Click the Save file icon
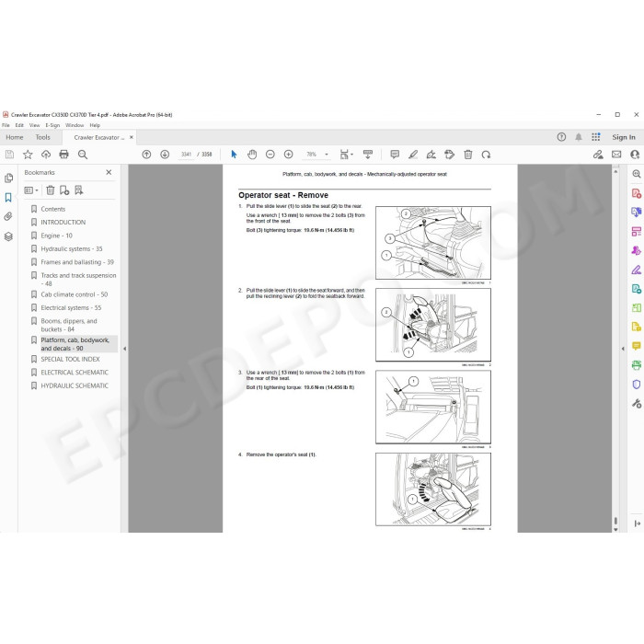The image size is (644, 644). [x=9, y=155]
